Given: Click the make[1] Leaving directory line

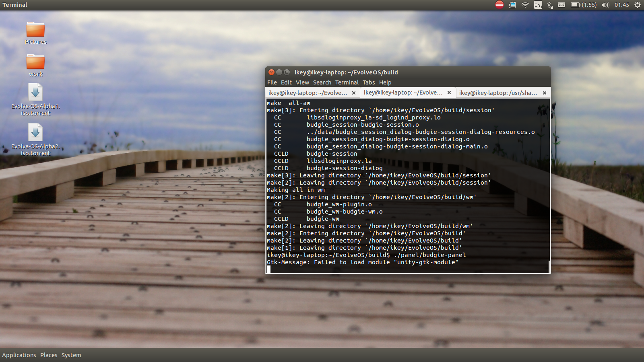Looking at the screenshot, I should [364, 248].
